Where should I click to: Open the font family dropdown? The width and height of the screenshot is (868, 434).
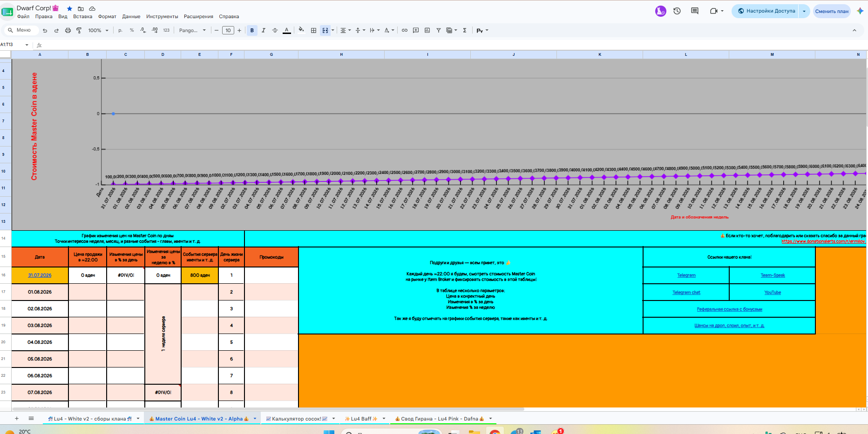point(192,30)
